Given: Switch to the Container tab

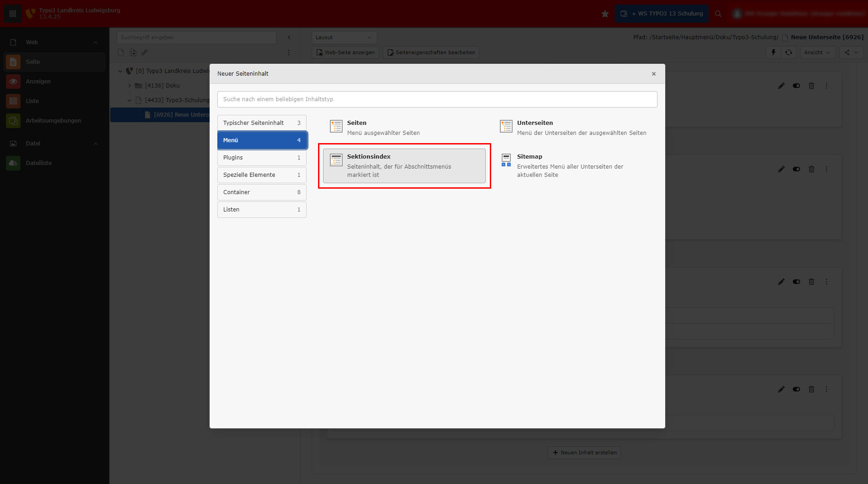Looking at the screenshot, I should click(262, 192).
